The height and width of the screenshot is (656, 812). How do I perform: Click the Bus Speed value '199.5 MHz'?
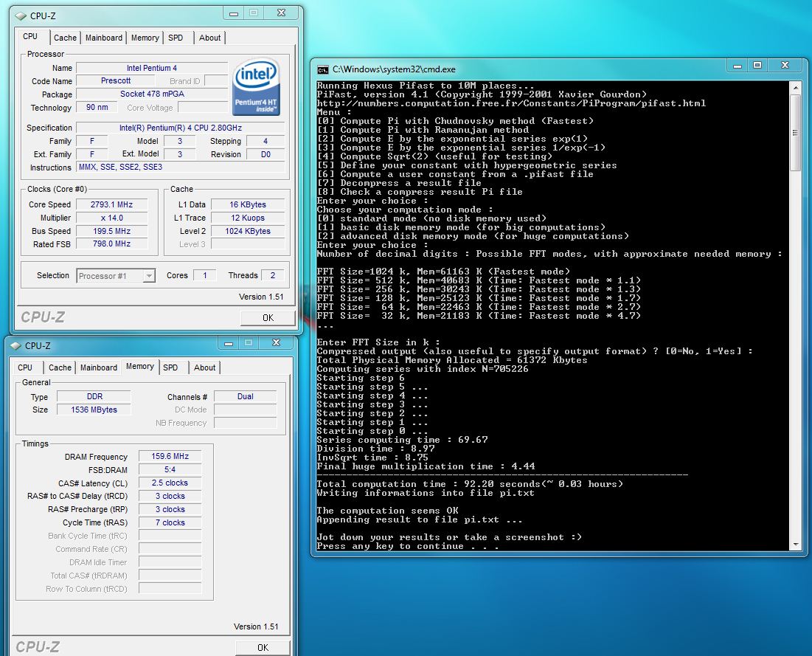112,231
